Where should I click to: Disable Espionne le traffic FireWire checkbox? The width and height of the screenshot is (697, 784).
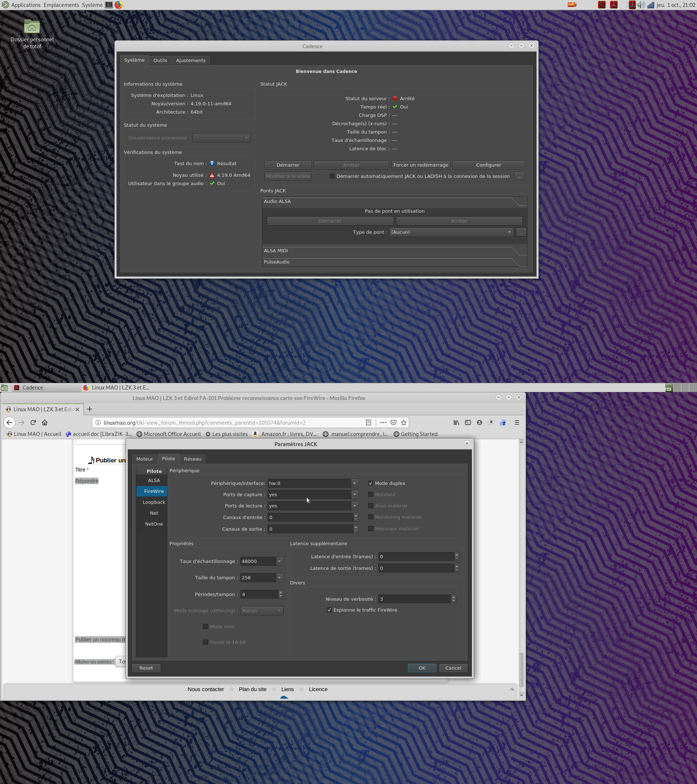click(x=329, y=610)
